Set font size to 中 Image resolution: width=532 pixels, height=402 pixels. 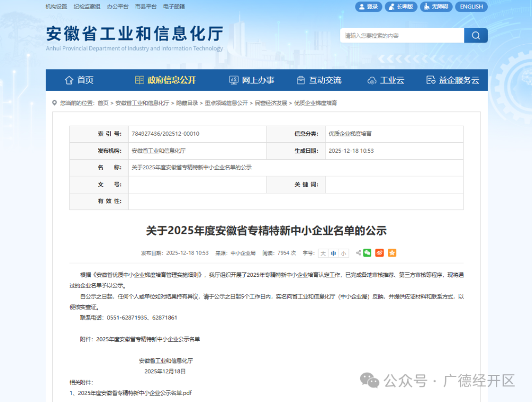[x=333, y=253]
